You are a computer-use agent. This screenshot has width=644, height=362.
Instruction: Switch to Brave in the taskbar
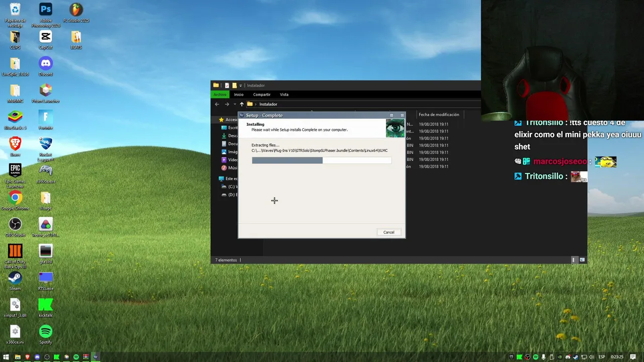(x=27, y=357)
